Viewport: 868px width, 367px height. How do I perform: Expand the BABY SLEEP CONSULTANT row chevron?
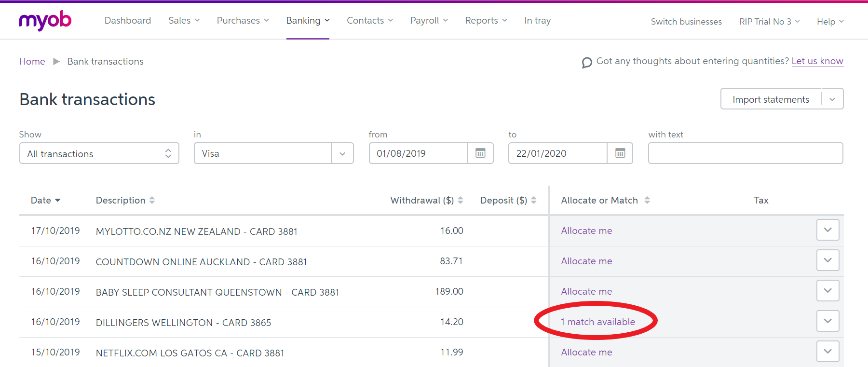coord(828,291)
